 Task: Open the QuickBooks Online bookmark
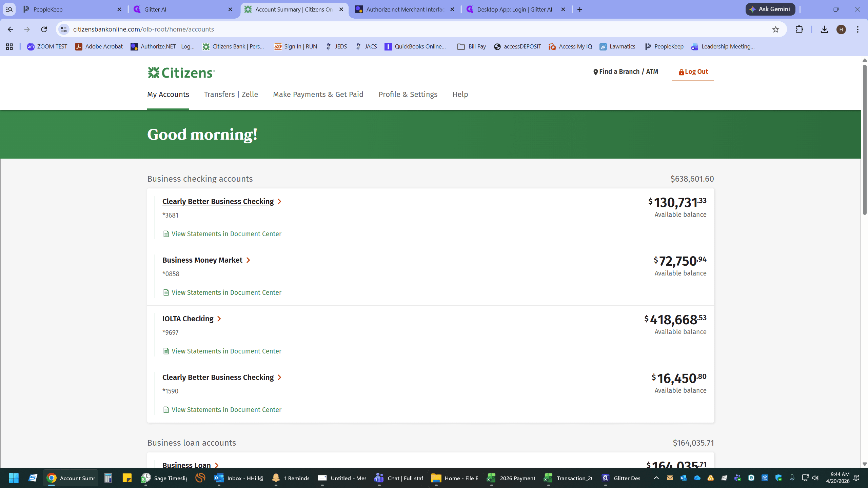(415, 47)
